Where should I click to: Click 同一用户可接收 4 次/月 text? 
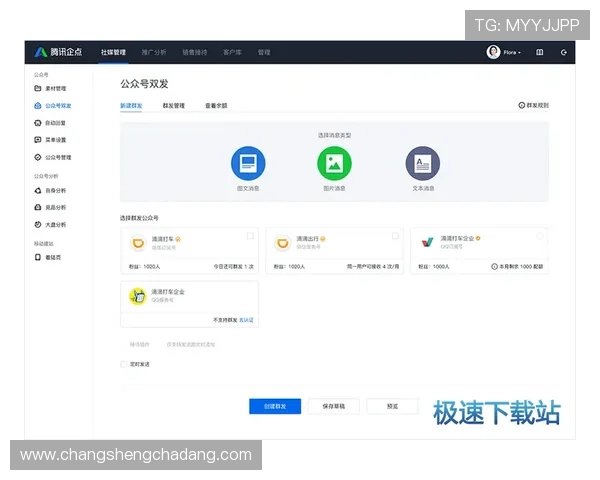tap(373, 266)
